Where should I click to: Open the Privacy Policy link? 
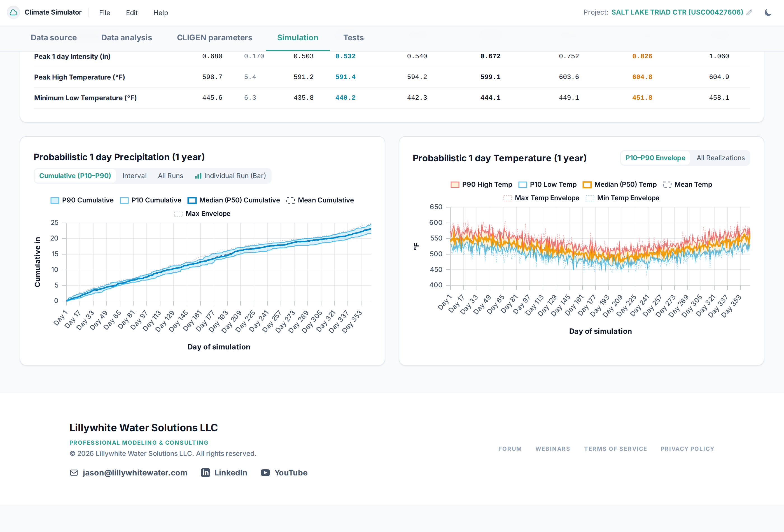coord(687,449)
